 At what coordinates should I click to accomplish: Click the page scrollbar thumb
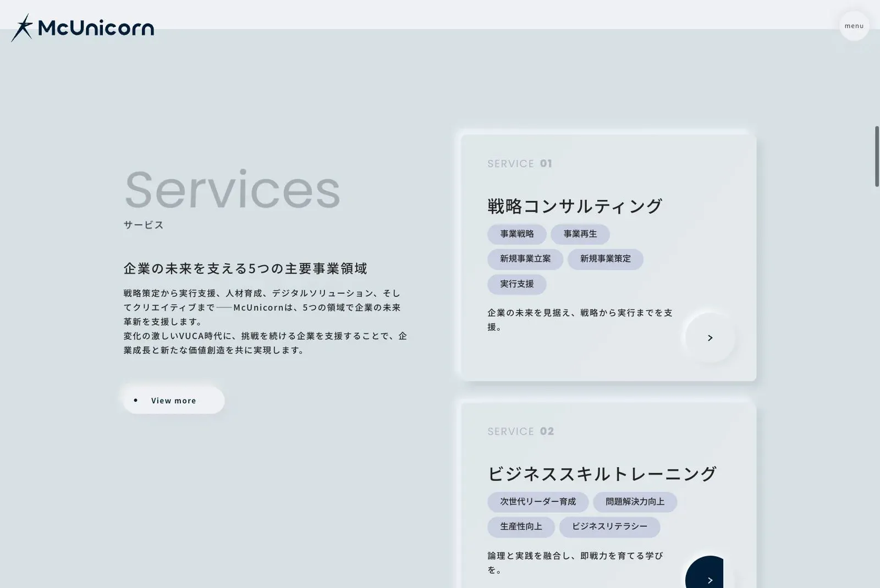[877, 157]
